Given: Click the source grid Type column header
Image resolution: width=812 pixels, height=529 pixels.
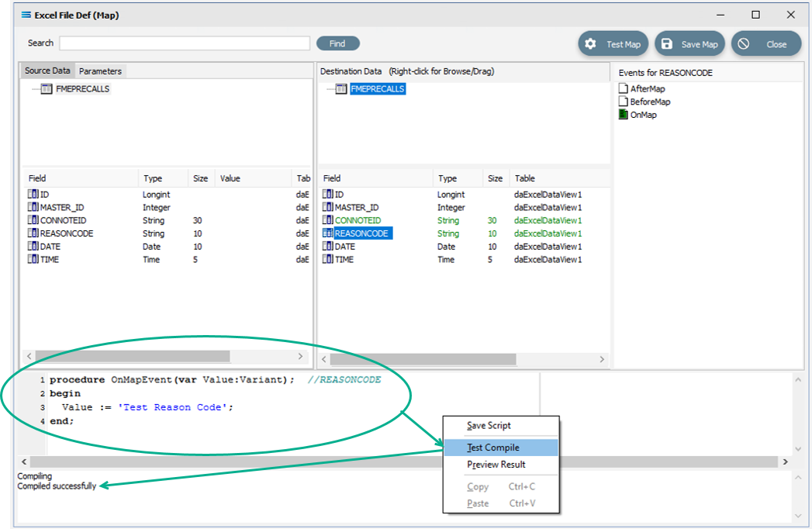Looking at the screenshot, I should pyautogui.click(x=163, y=178).
